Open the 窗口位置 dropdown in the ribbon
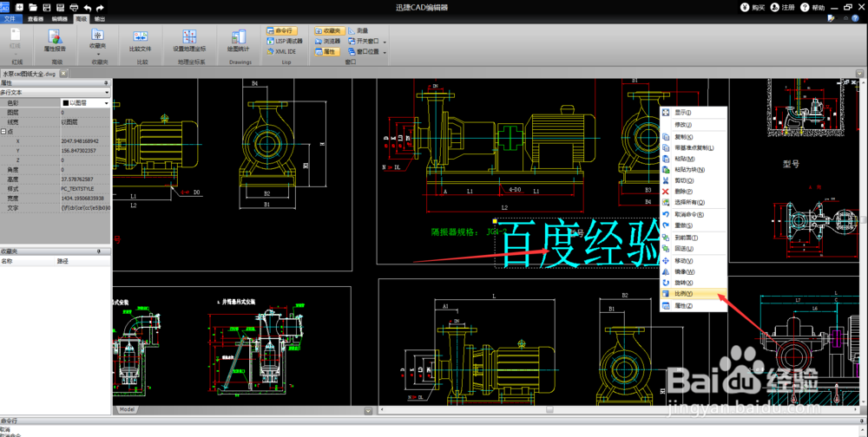Screen dimensions: 868x437 tap(385, 52)
